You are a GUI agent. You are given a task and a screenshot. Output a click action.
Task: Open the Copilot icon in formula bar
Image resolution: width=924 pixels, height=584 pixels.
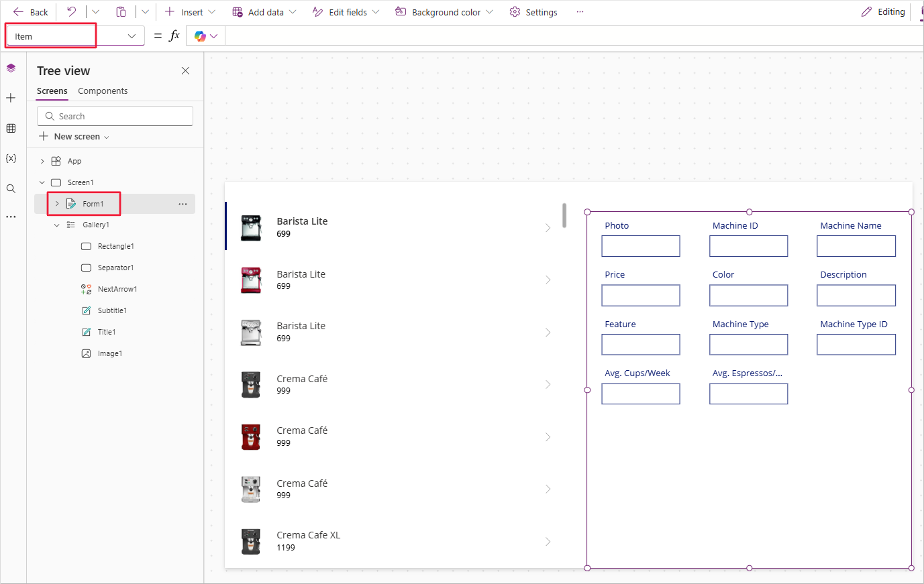tap(200, 36)
